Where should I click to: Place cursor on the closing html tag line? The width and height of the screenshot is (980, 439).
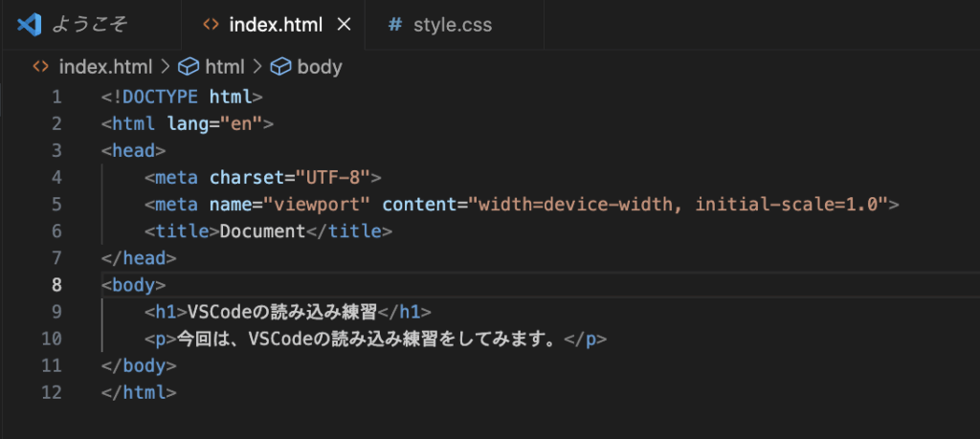point(139,392)
